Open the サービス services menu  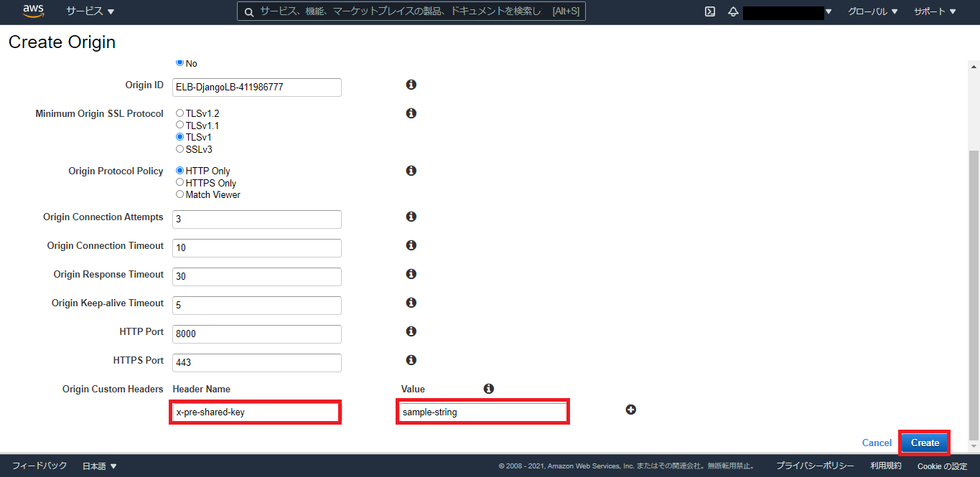(x=90, y=11)
